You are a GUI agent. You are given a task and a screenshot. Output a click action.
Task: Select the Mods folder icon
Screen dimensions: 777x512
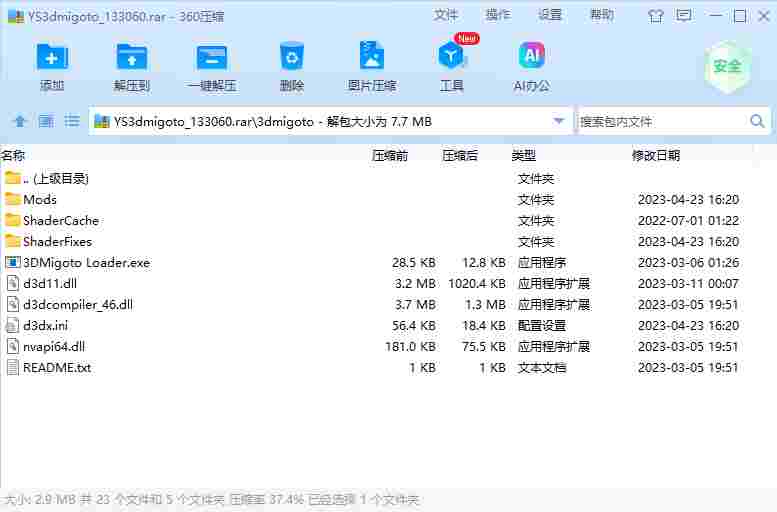pyautogui.click(x=13, y=199)
